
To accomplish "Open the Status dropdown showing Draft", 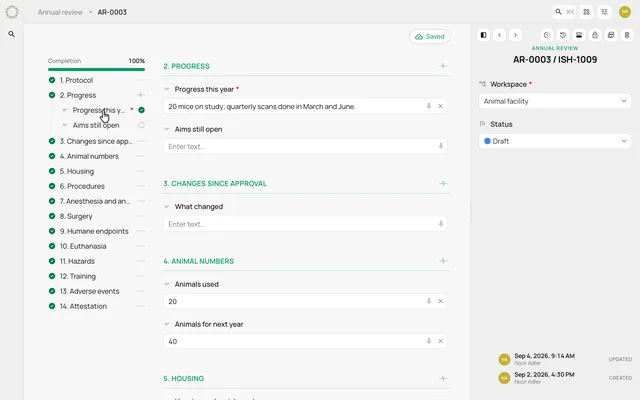I will [555, 141].
